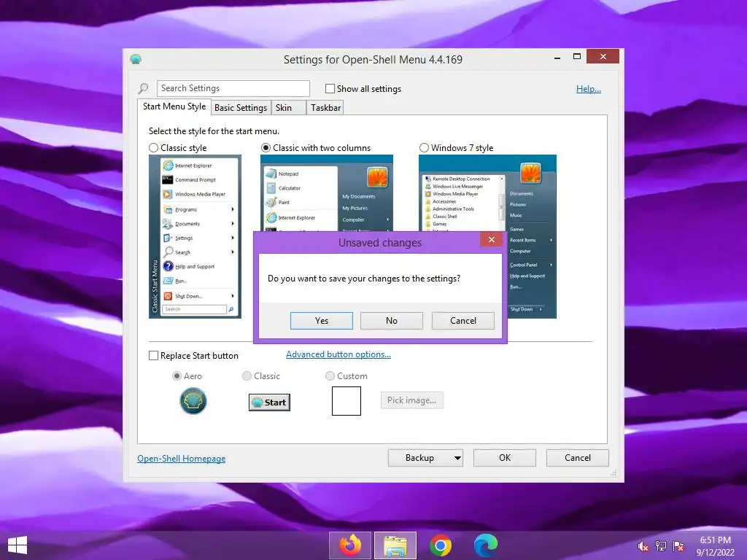
Task: Switch to the Taskbar tab
Action: (x=325, y=108)
